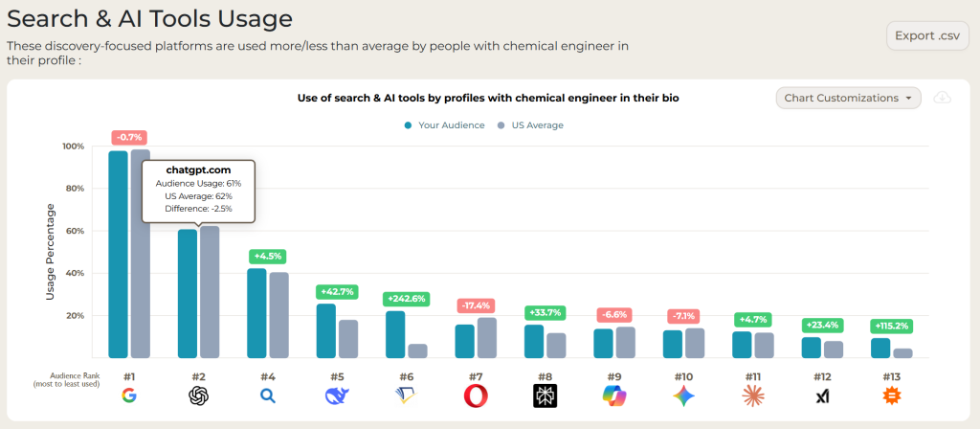Toggle the Your Audience legend series
The image size is (980, 429).
pyautogui.click(x=444, y=125)
